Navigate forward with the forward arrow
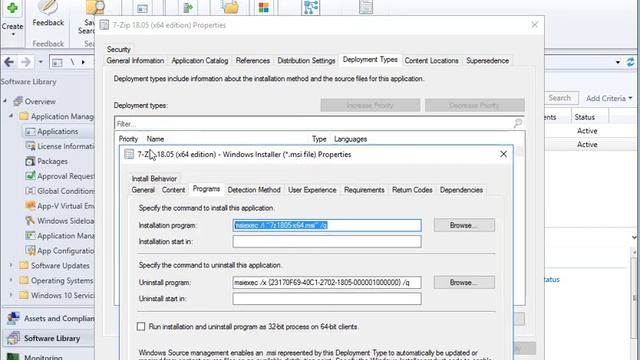This screenshot has width=640, height=360. [26, 62]
